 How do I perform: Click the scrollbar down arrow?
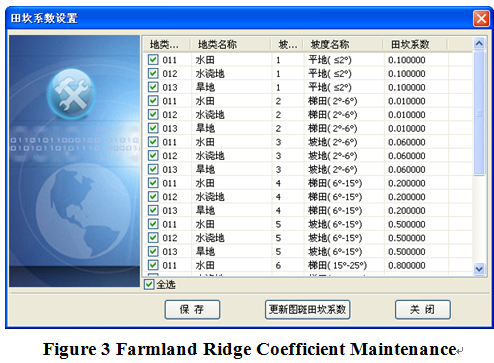[479, 268]
